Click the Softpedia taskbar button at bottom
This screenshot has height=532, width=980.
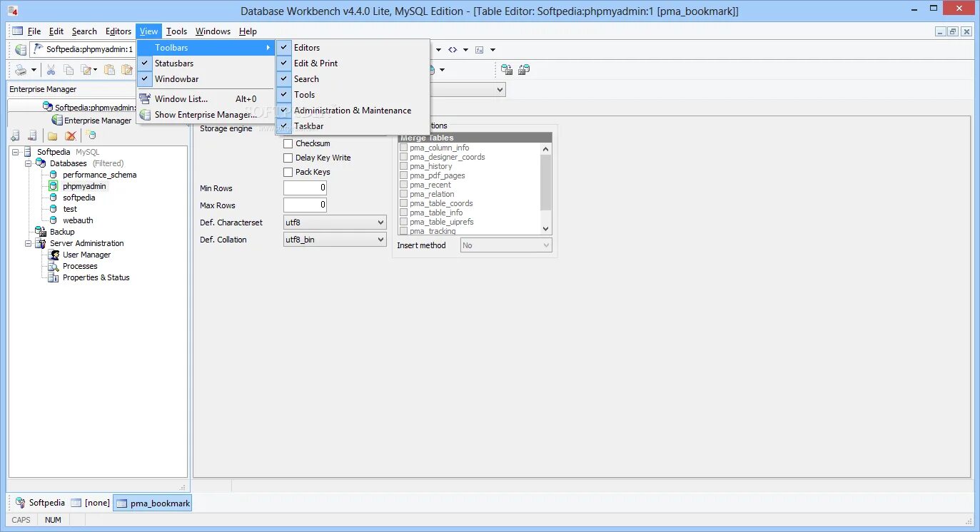point(40,503)
